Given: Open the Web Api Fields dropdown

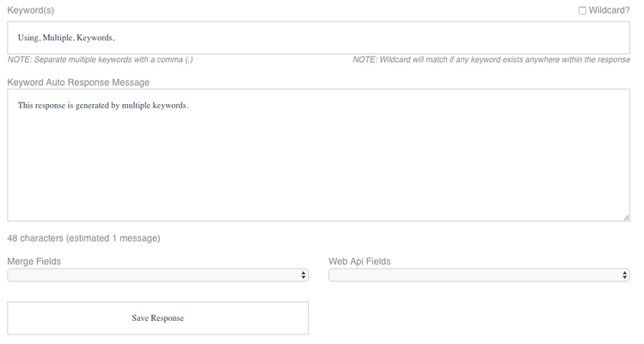Looking at the screenshot, I should point(479,275).
